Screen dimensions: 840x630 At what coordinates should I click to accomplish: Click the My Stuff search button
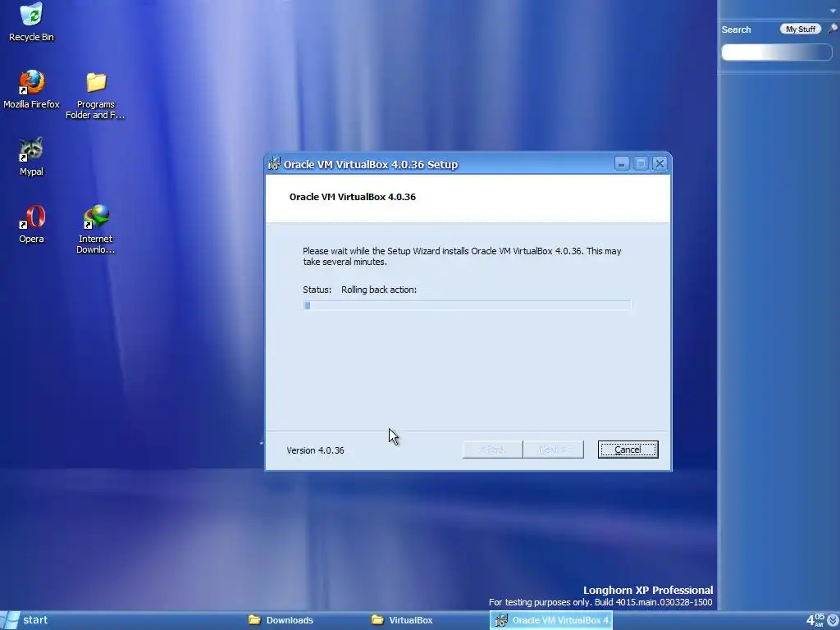[801, 30]
